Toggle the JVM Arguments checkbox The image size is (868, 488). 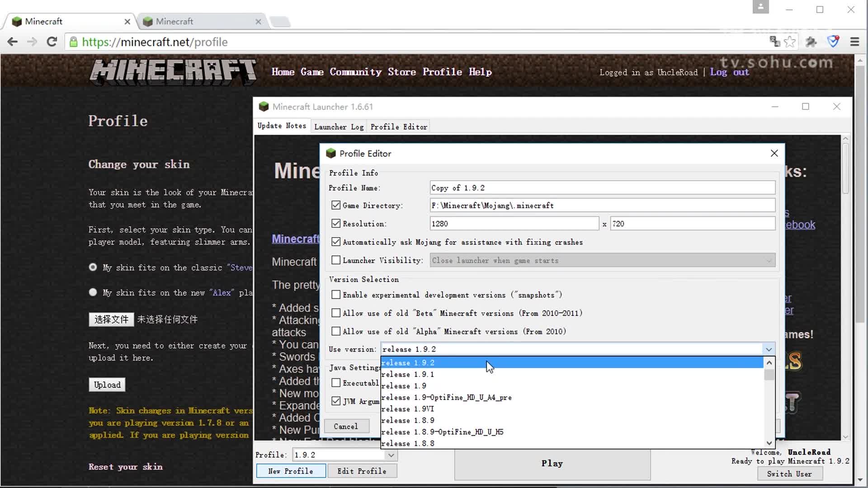tap(335, 401)
